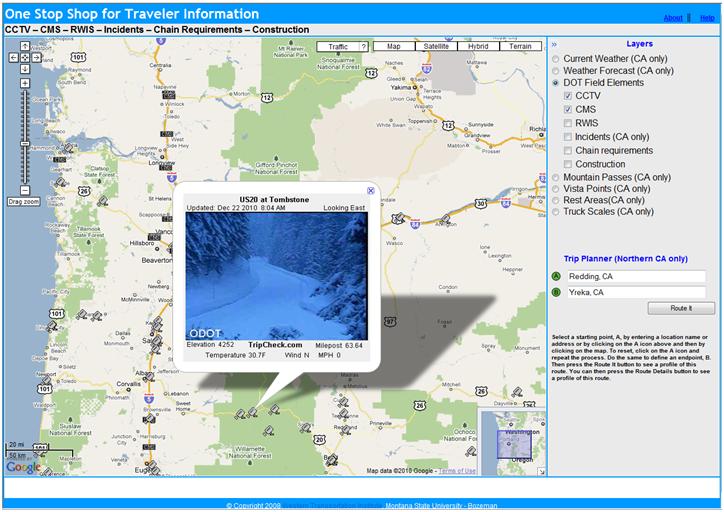Click the Redding, CA start field
Image resolution: width=724 pixels, height=512 pixels.
(636, 277)
